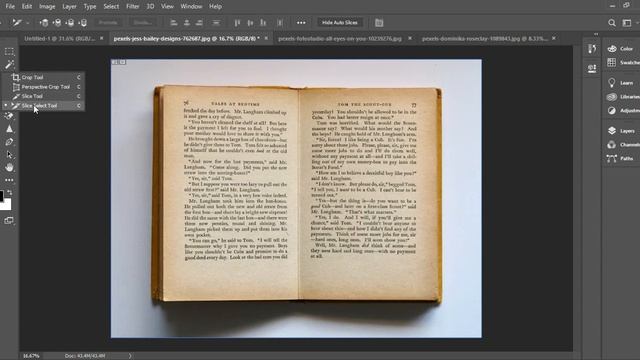
Task: Change the screen mode at the toolbox bottom
Action: [9, 220]
